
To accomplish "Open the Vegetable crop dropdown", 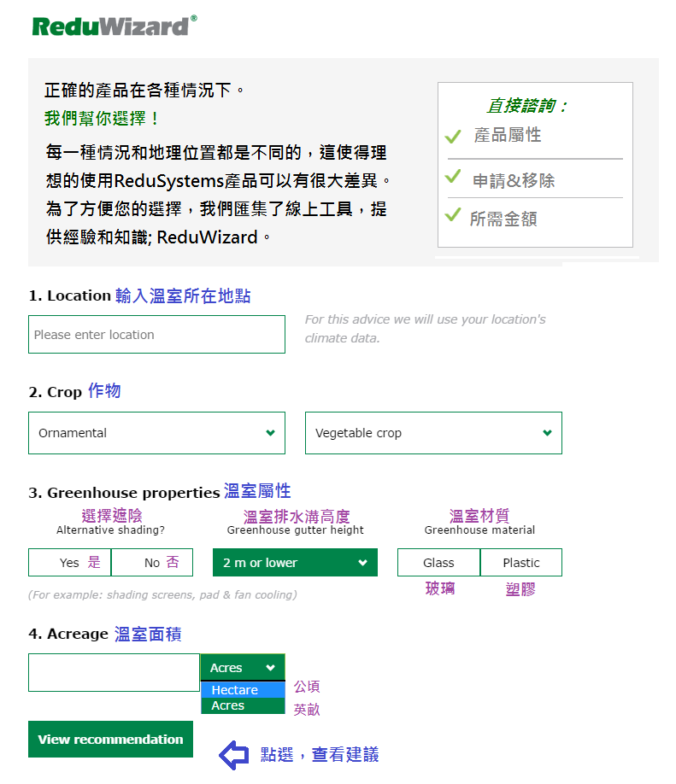I will [433, 433].
